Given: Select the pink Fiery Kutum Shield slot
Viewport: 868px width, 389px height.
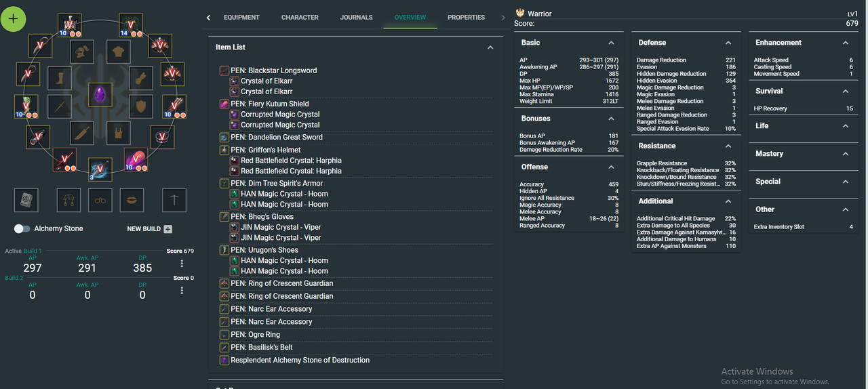Looking at the screenshot, I should click(x=136, y=159).
